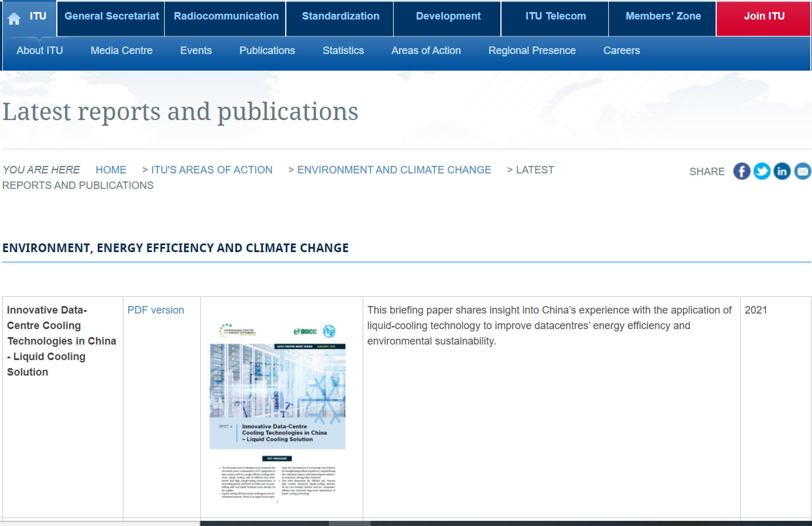Follow ITU's Areas of Action breadcrumb
This screenshot has width=812, height=526.
(211, 170)
